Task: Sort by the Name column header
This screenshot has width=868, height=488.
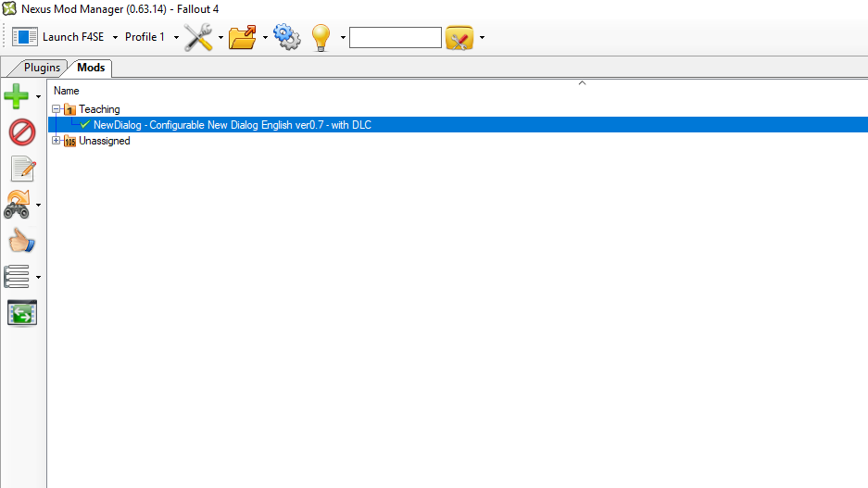Action: tap(67, 91)
